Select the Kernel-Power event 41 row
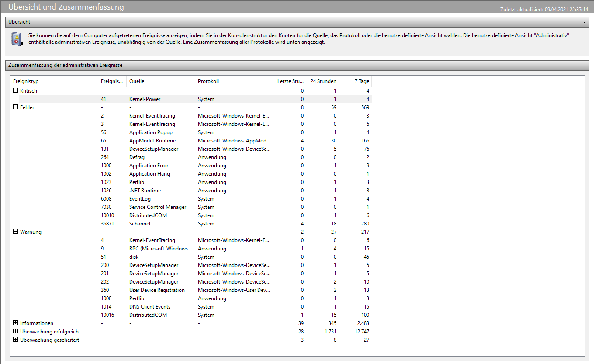 pyautogui.click(x=195, y=99)
